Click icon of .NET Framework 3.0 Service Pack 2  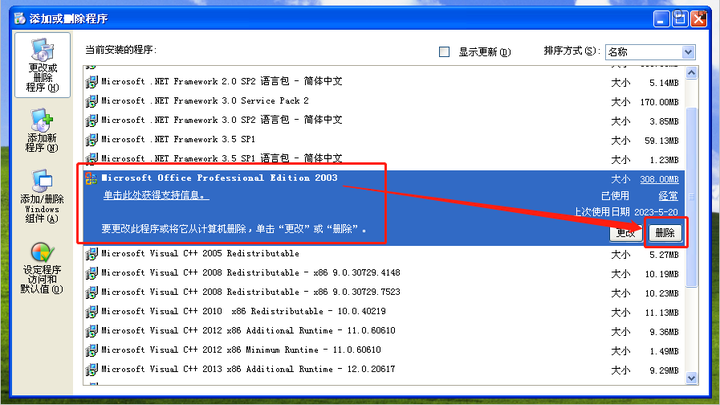point(91,101)
